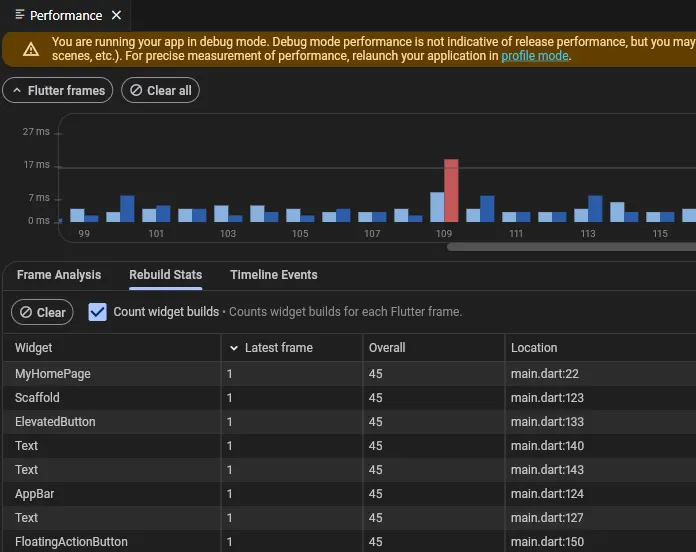The height and width of the screenshot is (552, 696).
Task: Click the Location column header
Action: coord(534,348)
